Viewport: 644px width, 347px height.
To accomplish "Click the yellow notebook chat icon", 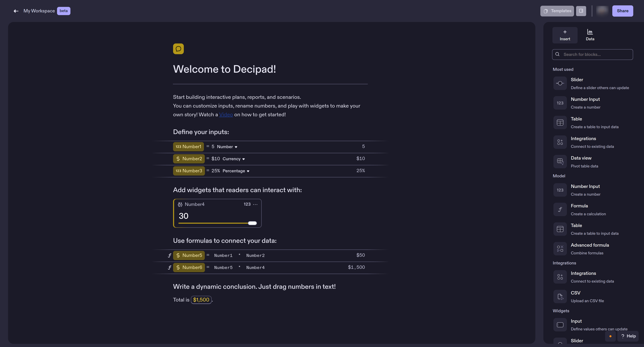I will coord(178,49).
